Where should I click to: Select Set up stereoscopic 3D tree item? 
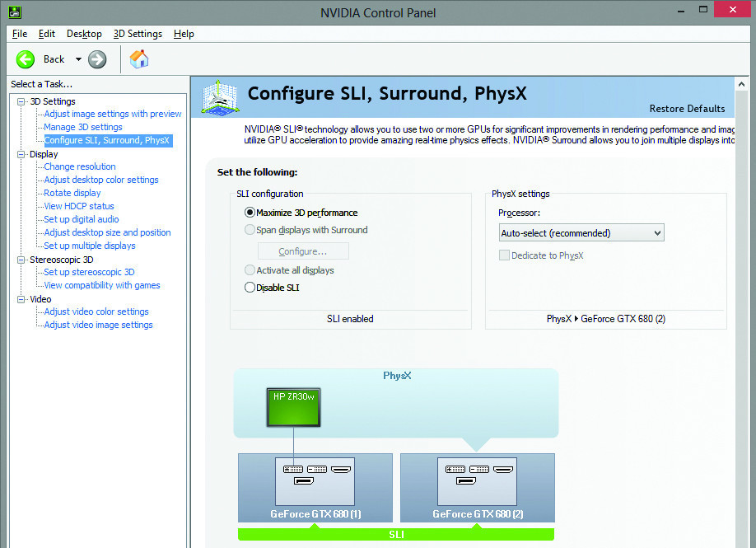(x=89, y=272)
